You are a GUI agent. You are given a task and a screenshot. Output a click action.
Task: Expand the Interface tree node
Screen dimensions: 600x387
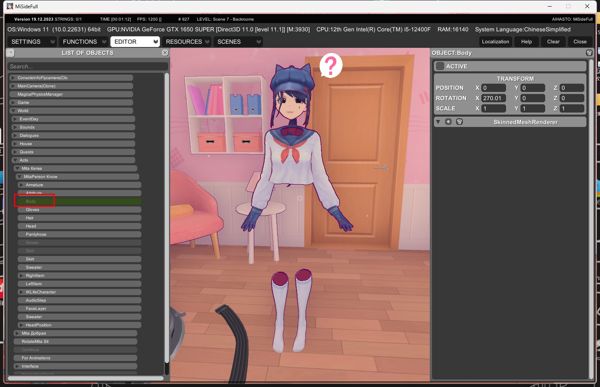[x=17, y=366]
